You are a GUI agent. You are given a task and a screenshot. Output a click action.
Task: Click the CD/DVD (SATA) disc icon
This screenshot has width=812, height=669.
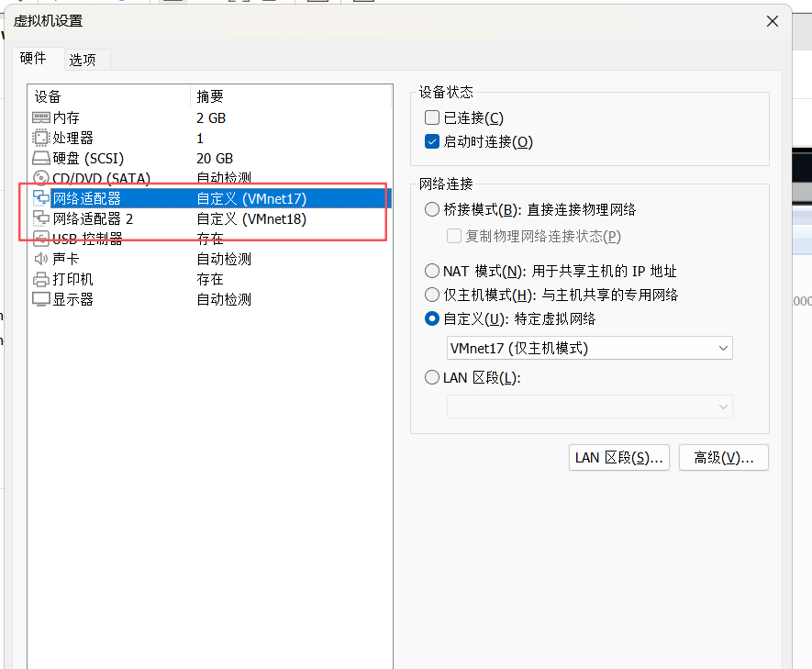[41, 178]
